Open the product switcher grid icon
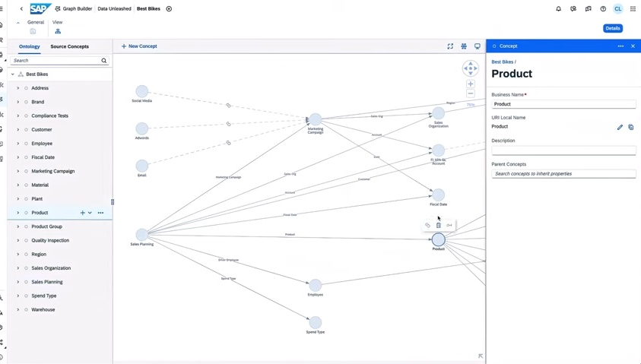 click(x=633, y=8)
